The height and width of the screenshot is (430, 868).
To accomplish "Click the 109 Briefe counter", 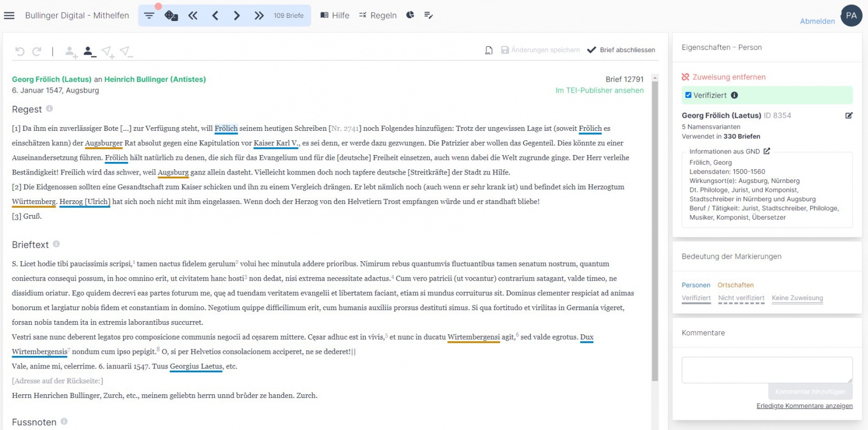I will [288, 16].
